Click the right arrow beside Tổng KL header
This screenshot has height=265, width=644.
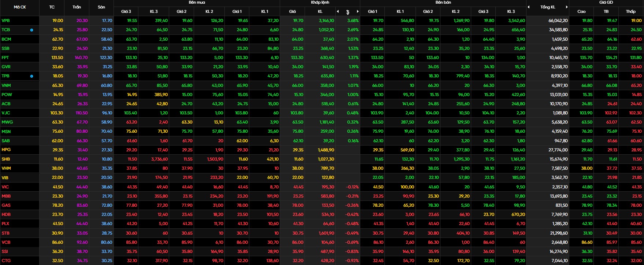(567, 7)
